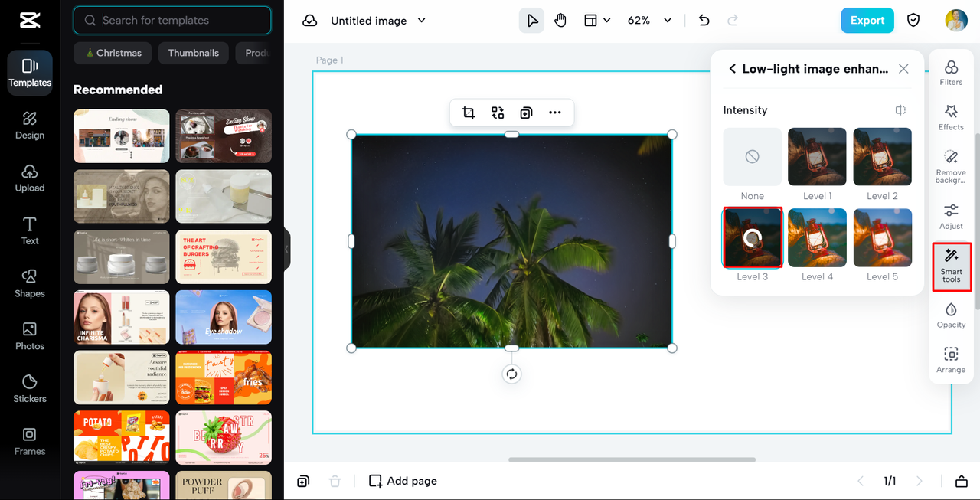Select Level 3 intensity thumbnail
Viewport: 980px width, 500px height.
(x=753, y=237)
